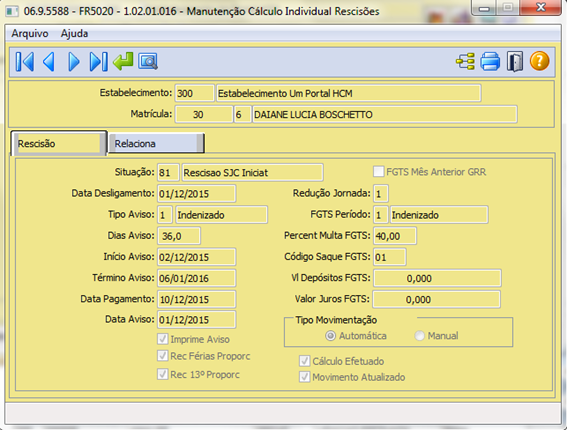Viewport: 567px width, 430px height.
Task: Click the Percent Multa FGTS field
Action: [x=395, y=236]
